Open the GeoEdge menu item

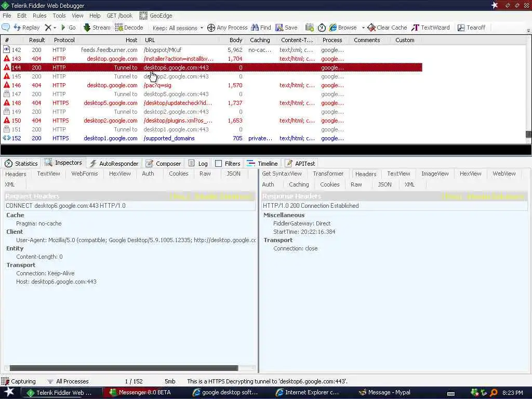point(156,16)
